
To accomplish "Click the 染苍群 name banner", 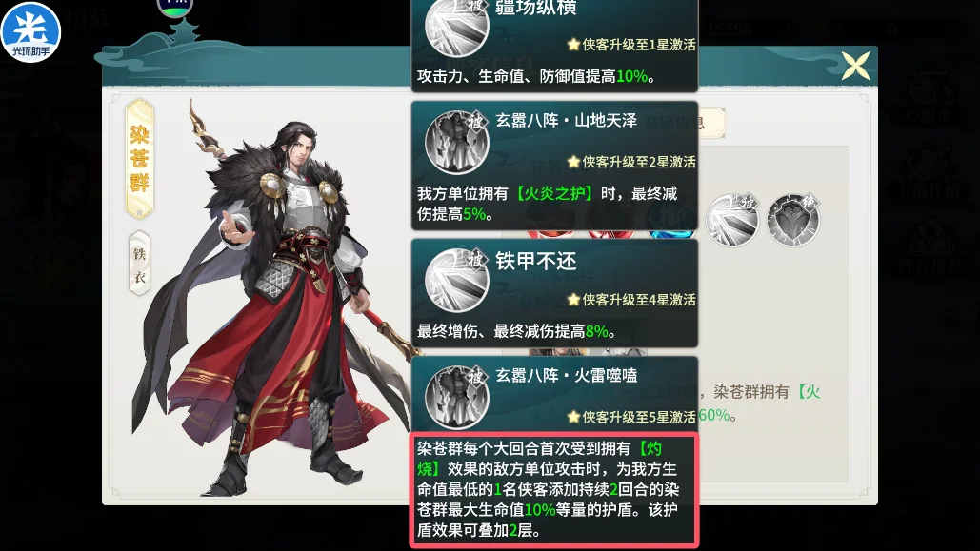I will 139,159.
